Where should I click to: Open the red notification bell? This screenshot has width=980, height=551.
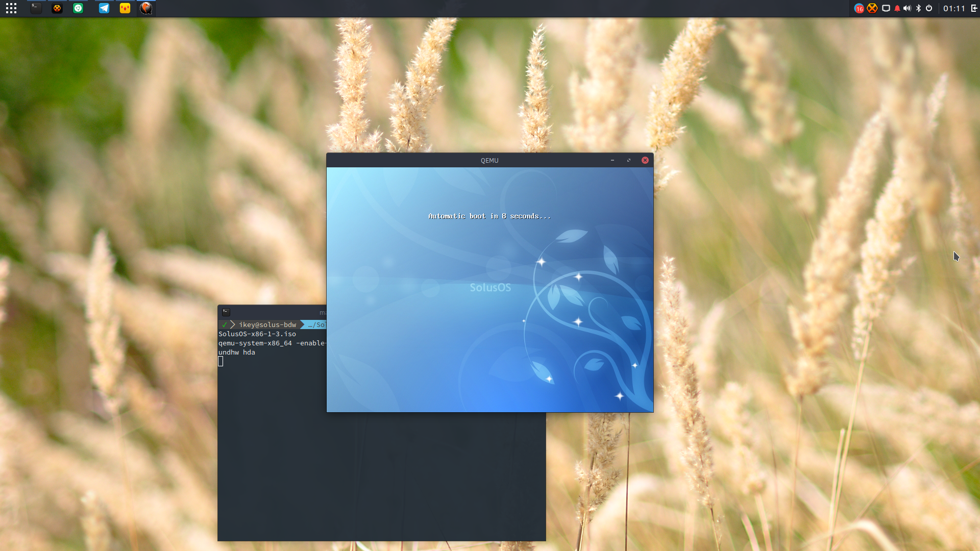(897, 8)
